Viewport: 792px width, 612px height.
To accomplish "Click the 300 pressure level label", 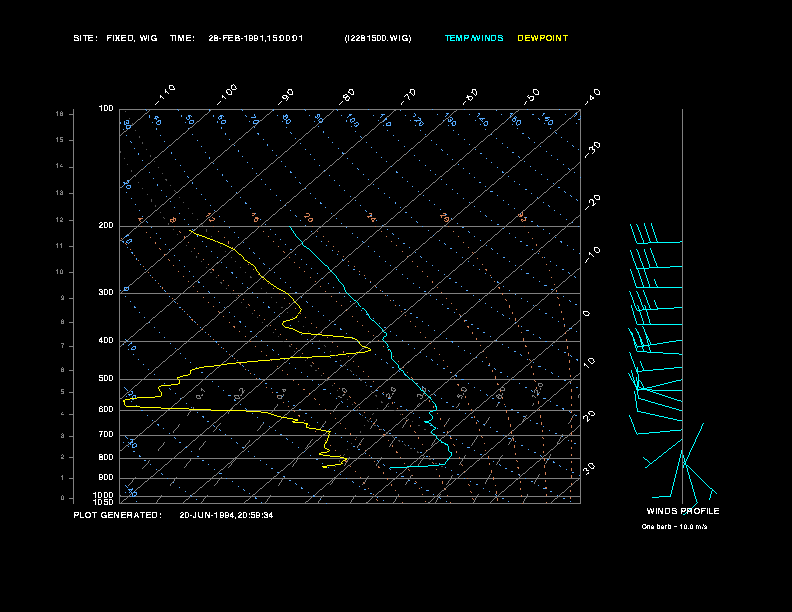I will click(106, 292).
